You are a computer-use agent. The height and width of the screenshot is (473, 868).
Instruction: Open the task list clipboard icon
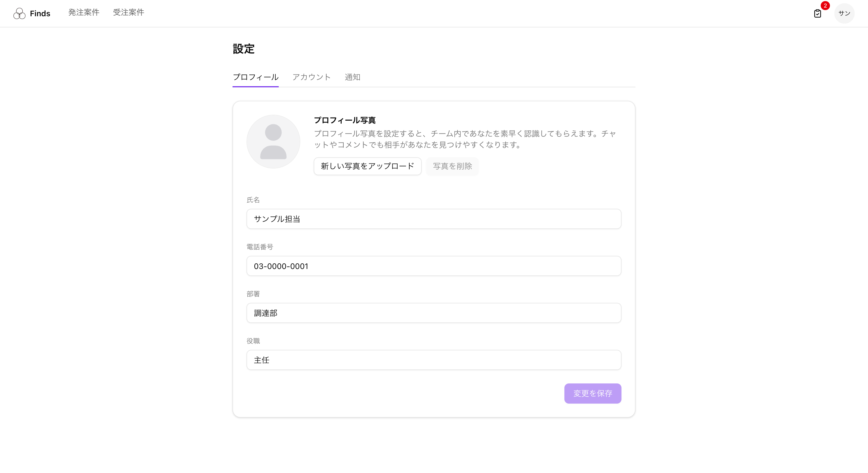click(x=818, y=13)
